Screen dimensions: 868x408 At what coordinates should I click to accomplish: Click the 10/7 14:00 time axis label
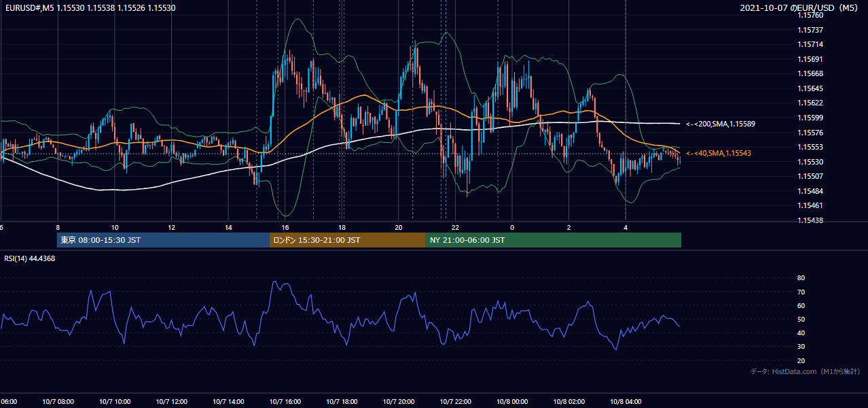click(x=228, y=402)
